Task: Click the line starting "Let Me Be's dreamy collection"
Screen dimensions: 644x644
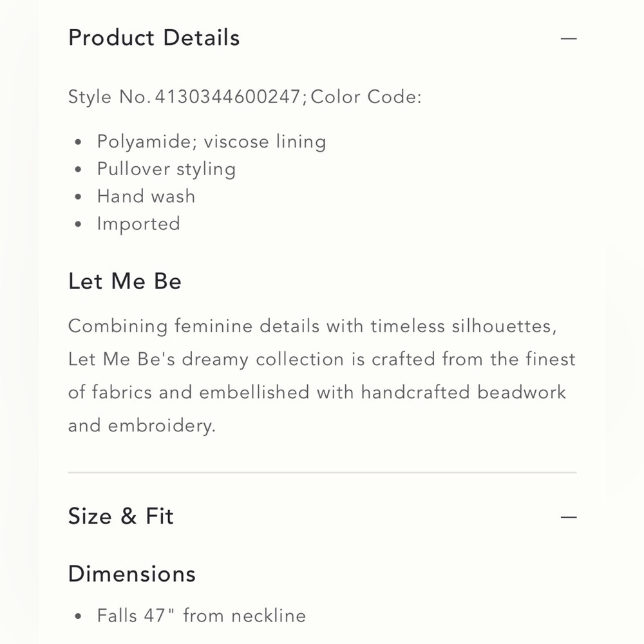Action: click(x=322, y=359)
